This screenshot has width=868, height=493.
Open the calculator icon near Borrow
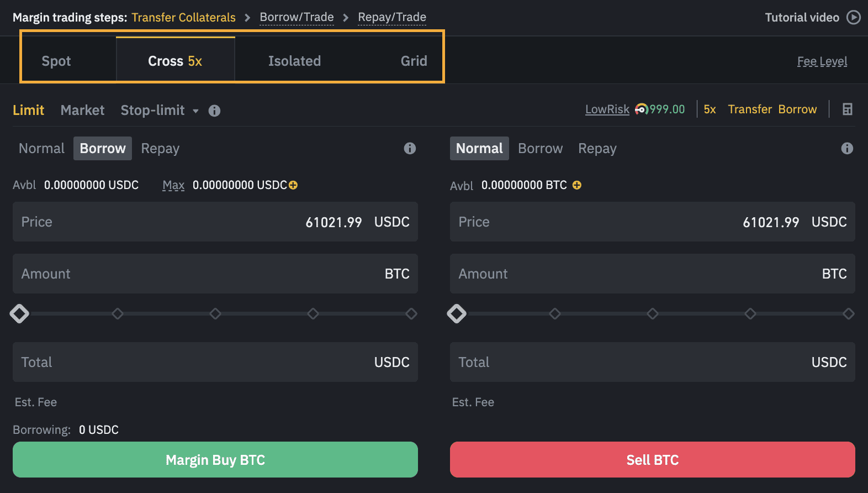click(x=848, y=109)
